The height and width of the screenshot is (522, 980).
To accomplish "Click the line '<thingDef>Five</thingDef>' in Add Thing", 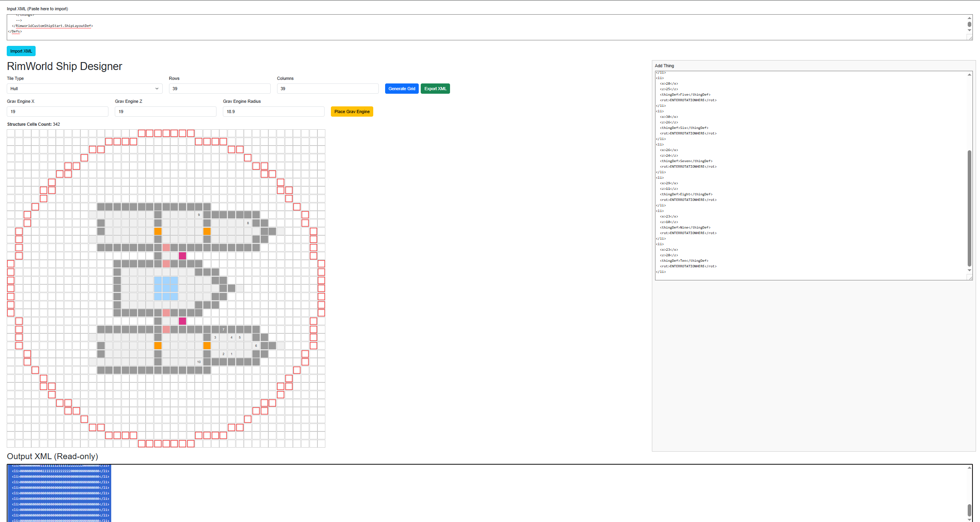I will [x=685, y=95].
